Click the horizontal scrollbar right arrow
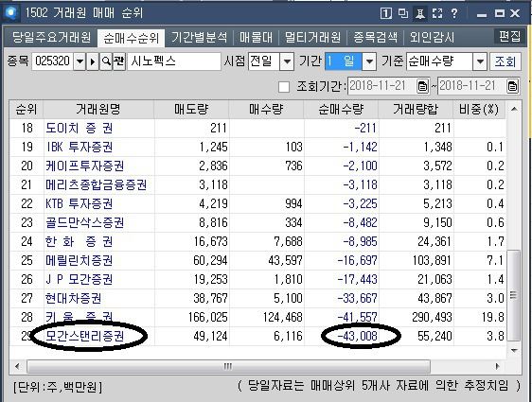532x402 pixels. (497, 366)
